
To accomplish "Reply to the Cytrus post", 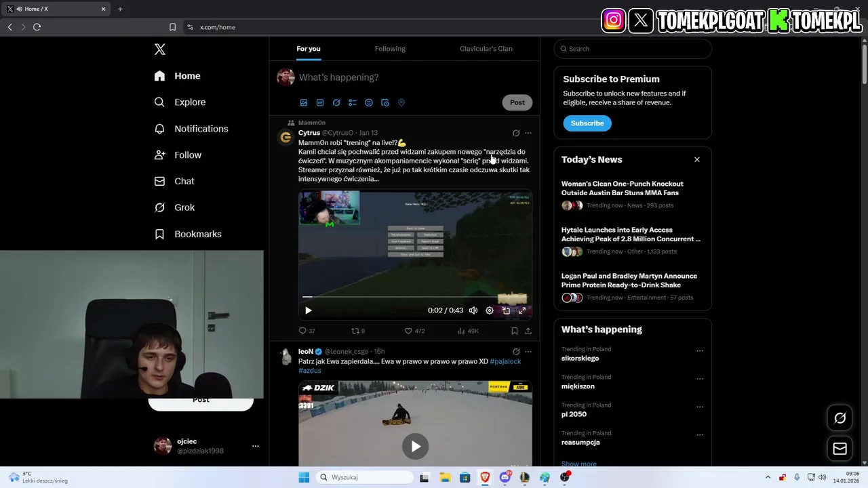I will tap(307, 331).
